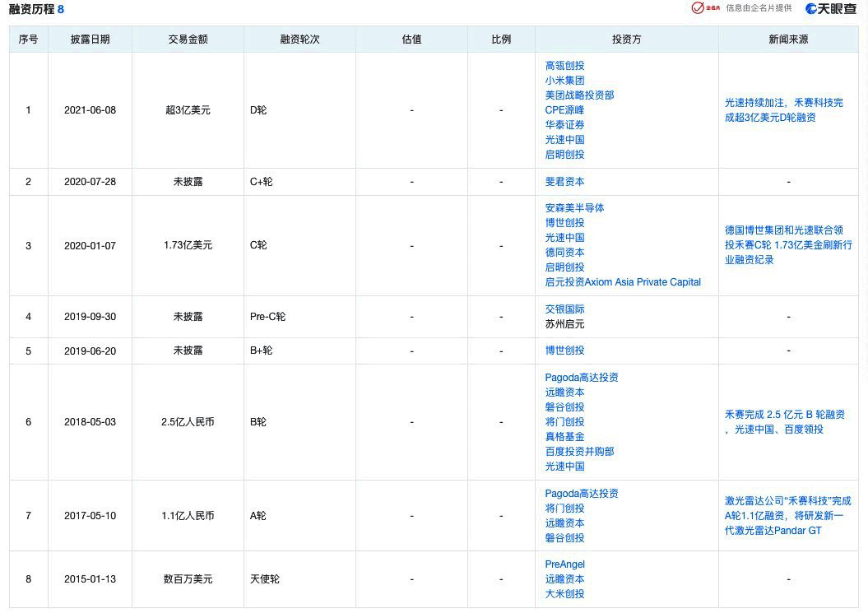
Task: Open news link 禾赛完成 2.5 亿元 B 轮融资
Action: tap(785, 422)
